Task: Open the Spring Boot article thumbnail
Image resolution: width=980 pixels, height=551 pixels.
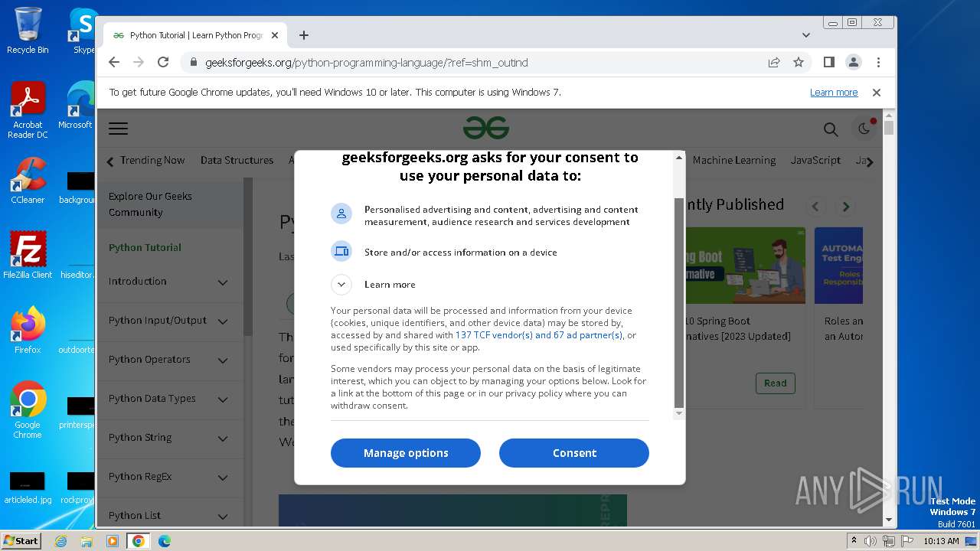Action: pyautogui.click(x=745, y=266)
